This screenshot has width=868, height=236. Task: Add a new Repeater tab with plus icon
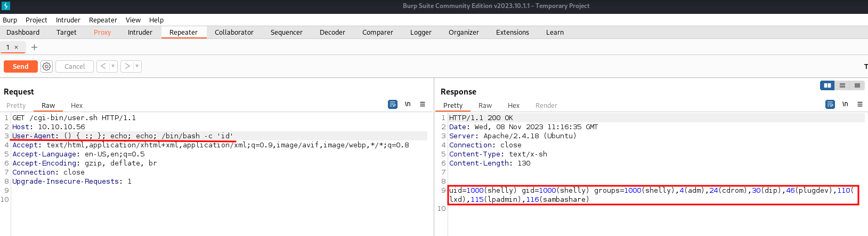(34, 47)
